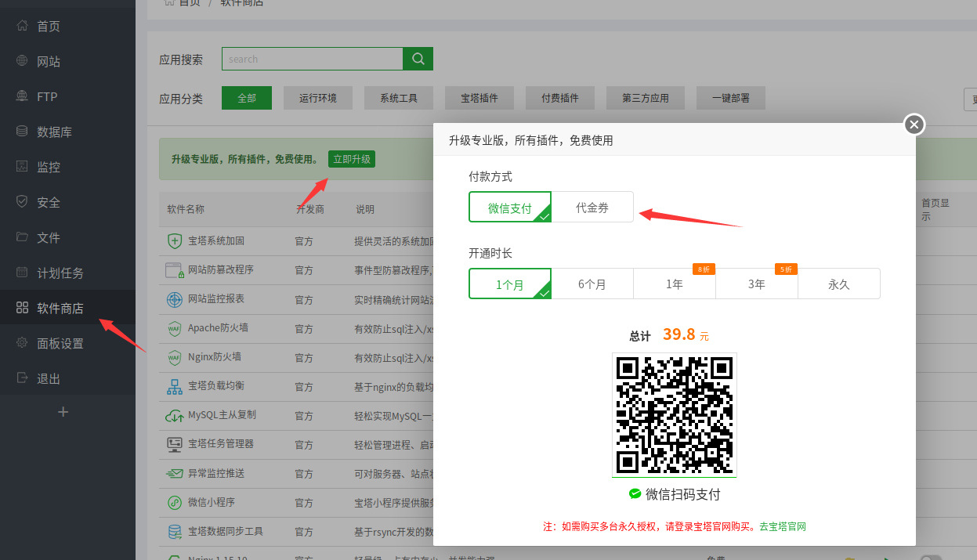977x560 pixels.
Task: Open the MySQL主从复制 software name
Action: (222, 415)
